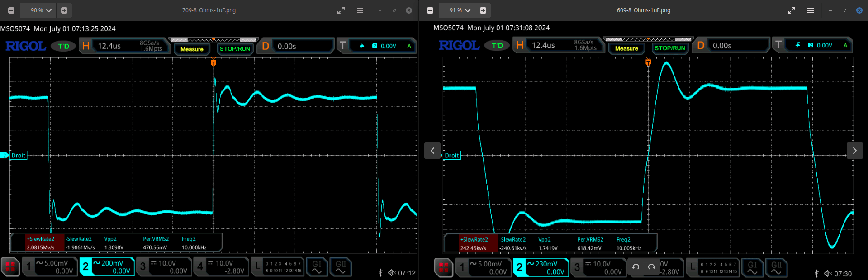
Task: Click the 10.005kHz Freq2 value
Action: 629,248
